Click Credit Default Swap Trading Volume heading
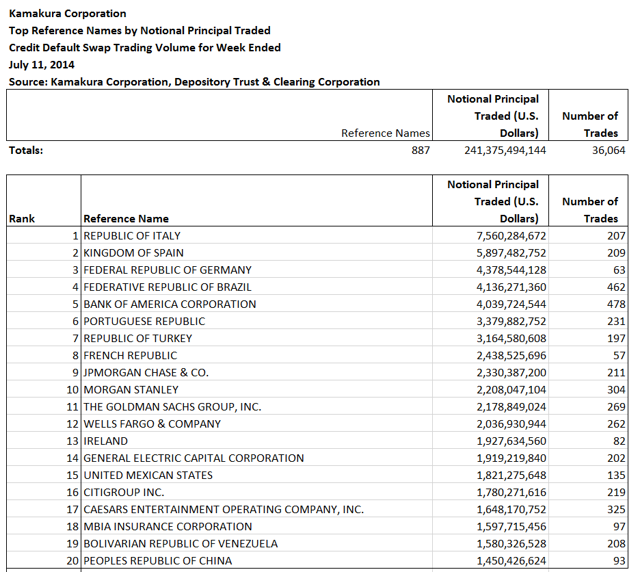This screenshot has height=572, width=640. coord(145,48)
